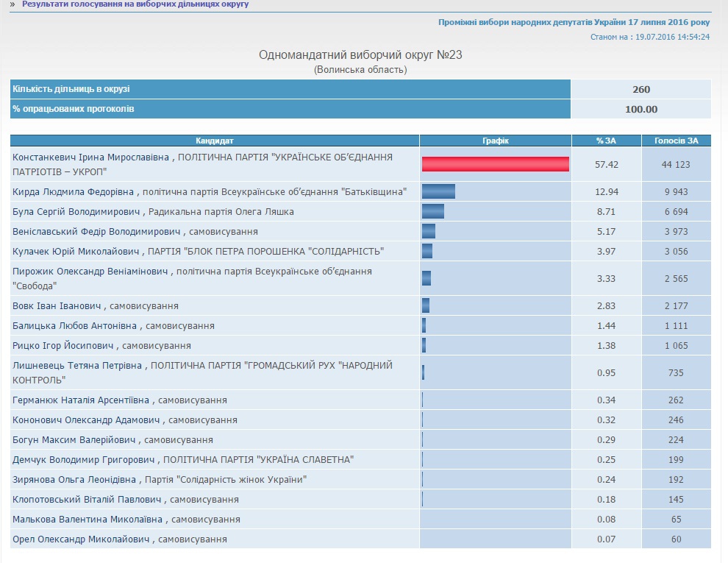Image resolution: width=728 pixels, height=563 pixels.
Task: Click the vote count 44 123
Action: [x=676, y=164]
